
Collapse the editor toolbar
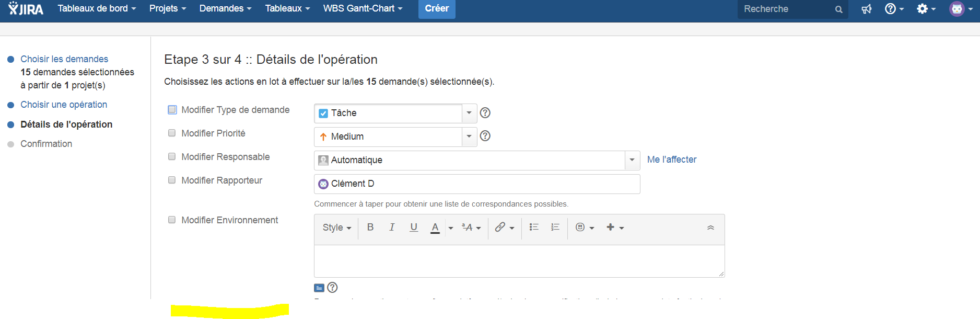pos(710,227)
